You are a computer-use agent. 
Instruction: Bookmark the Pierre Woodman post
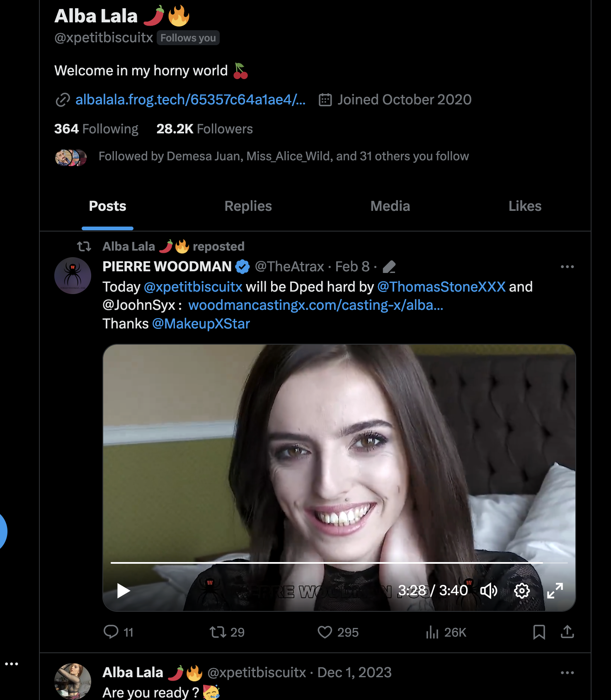pos(539,632)
